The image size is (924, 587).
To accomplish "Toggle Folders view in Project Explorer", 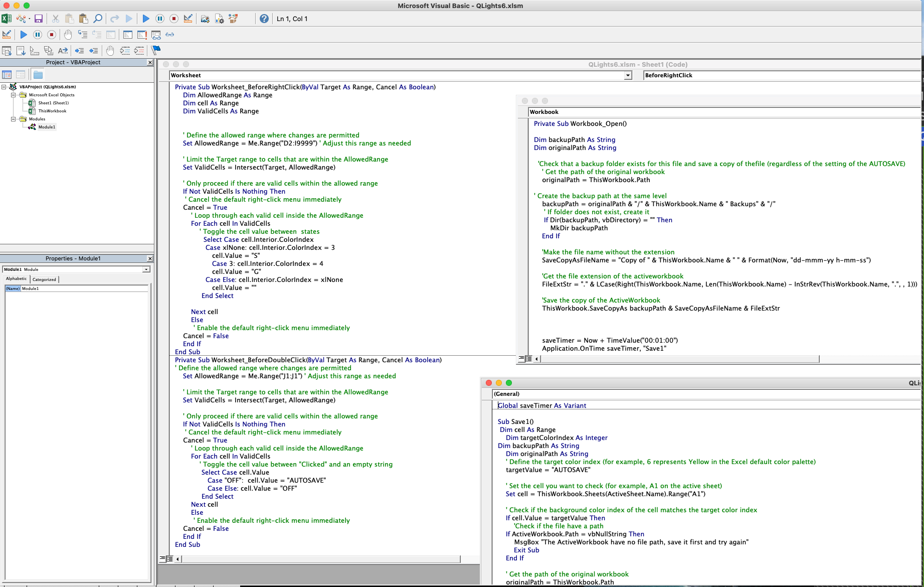I will [38, 74].
